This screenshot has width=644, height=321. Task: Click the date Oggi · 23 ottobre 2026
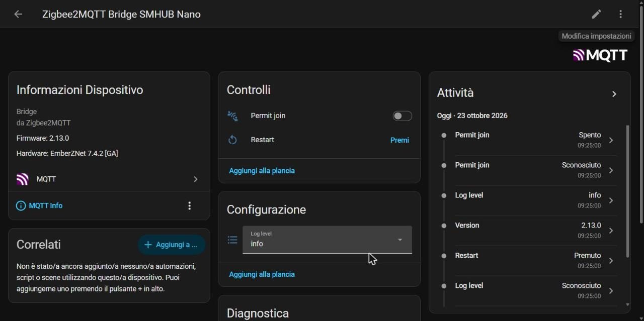[472, 116]
